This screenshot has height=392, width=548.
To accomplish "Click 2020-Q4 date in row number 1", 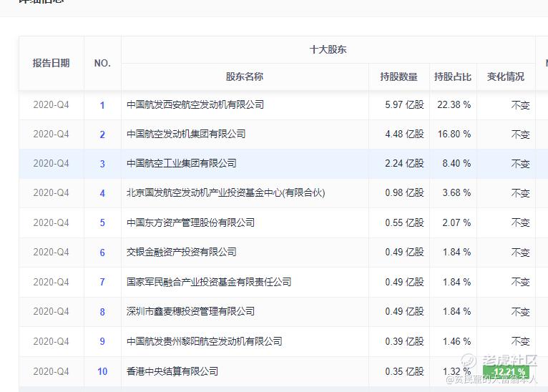I will coord(51,105).
